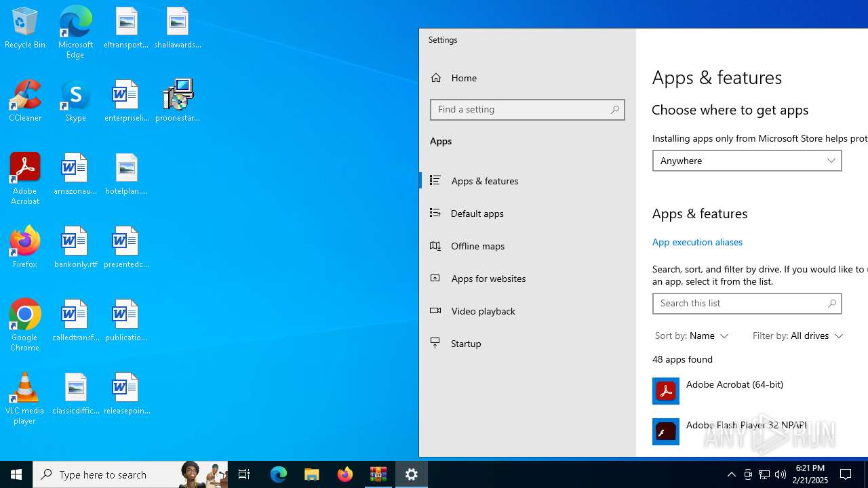Screen dimensions: 868x488
Task: Open Google Chrome desktop shortcut
Action: tap(25, 325)
